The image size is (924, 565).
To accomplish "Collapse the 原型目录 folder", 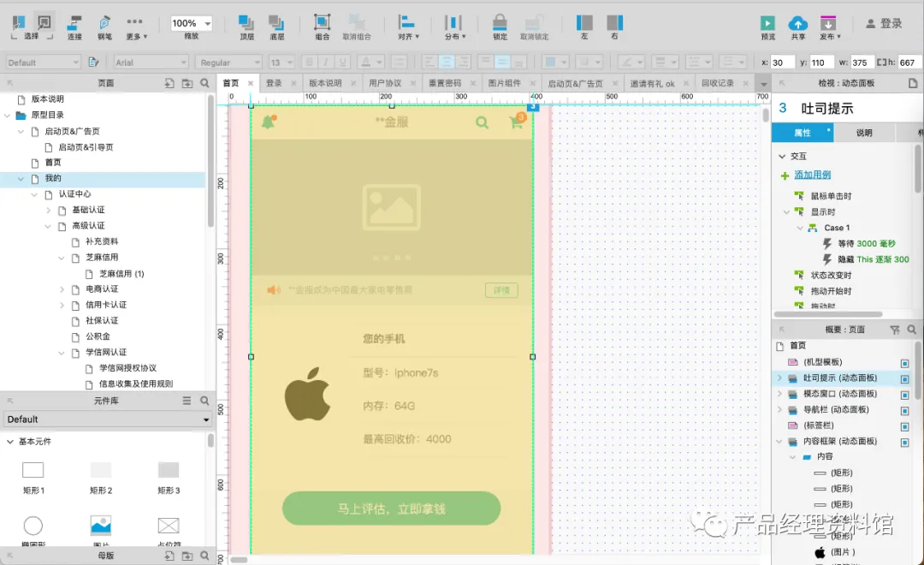I will click(7, 115).
